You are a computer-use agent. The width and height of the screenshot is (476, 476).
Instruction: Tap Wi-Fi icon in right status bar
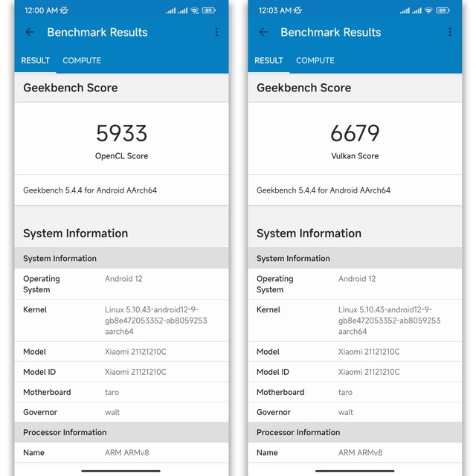click(x=428, y=10)
